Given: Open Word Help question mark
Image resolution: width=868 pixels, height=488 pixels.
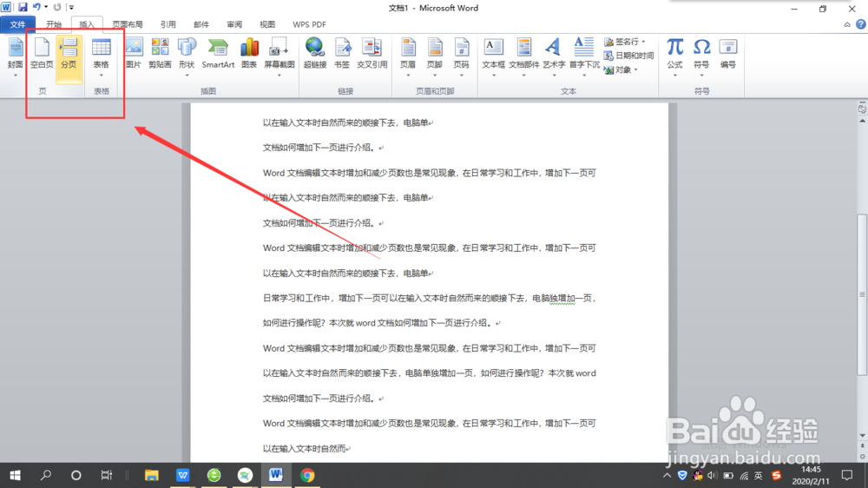Looking at the screenshot, I should pos(861,24).
